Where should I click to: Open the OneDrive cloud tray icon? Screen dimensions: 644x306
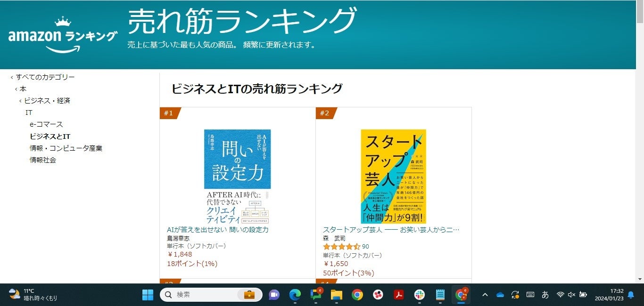(x=500, y=295)
